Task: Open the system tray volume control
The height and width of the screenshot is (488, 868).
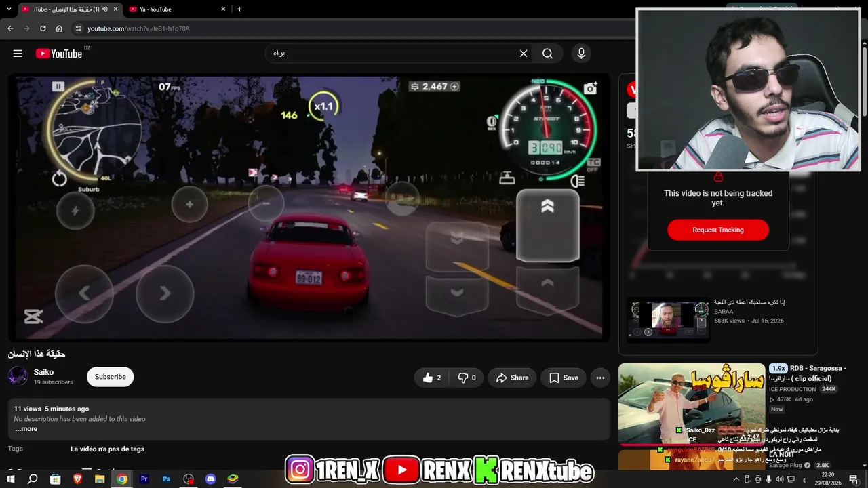Action: (x=779, y=479)
